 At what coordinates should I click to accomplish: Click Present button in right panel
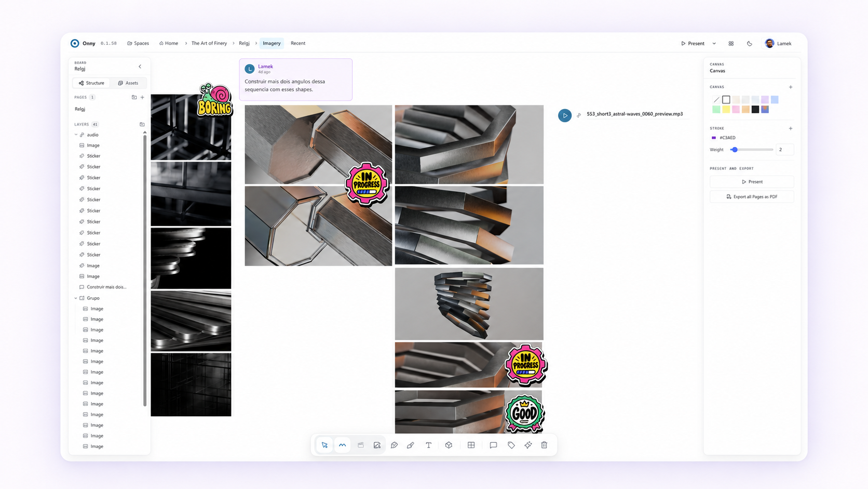point(752,182)
